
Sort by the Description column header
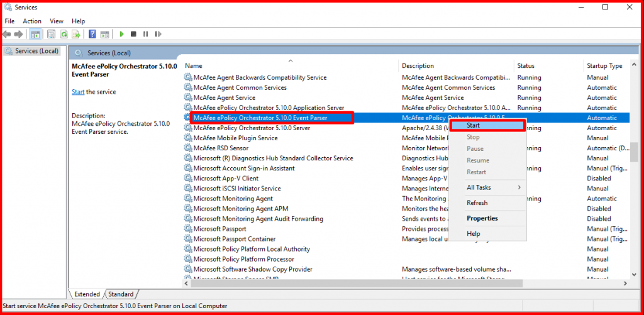click(457, 66)
